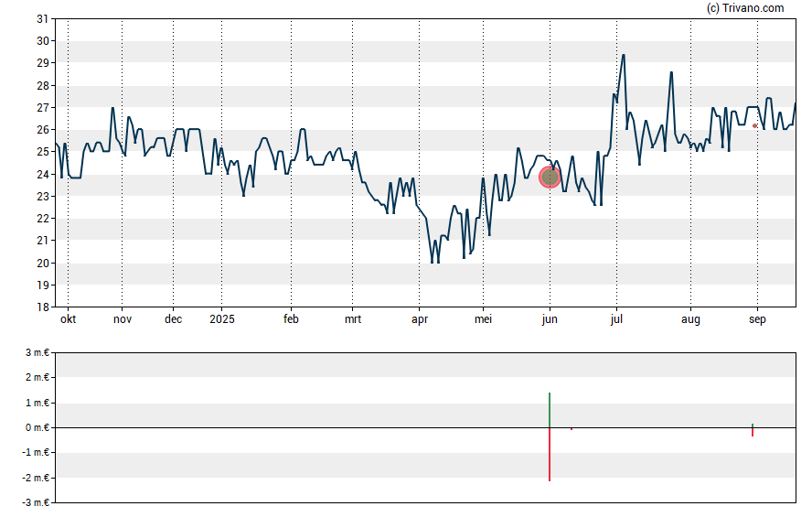Click the large red circle marker at jun
This screenshot has height=517, width=812.
click(x=550, y=178)
